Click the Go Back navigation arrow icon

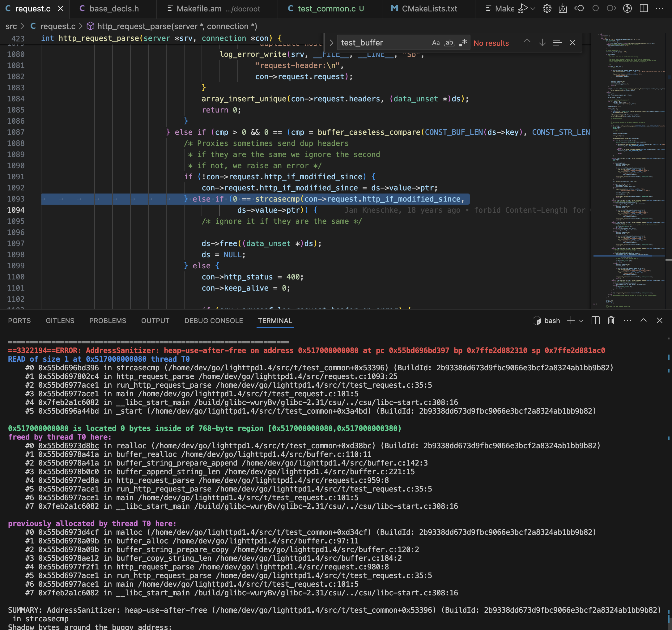579,8
